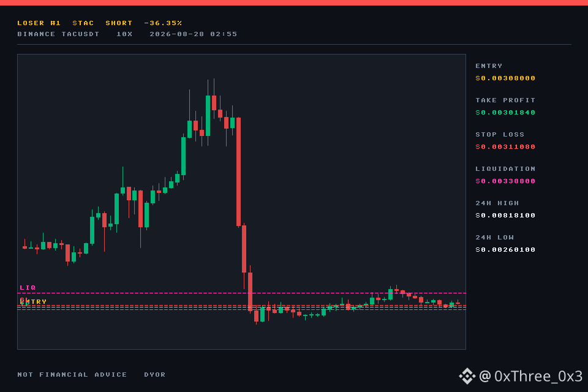This screenshot has height=392, width=588.
Task: Select the "10X" leverage value
Action: point(124,34)
